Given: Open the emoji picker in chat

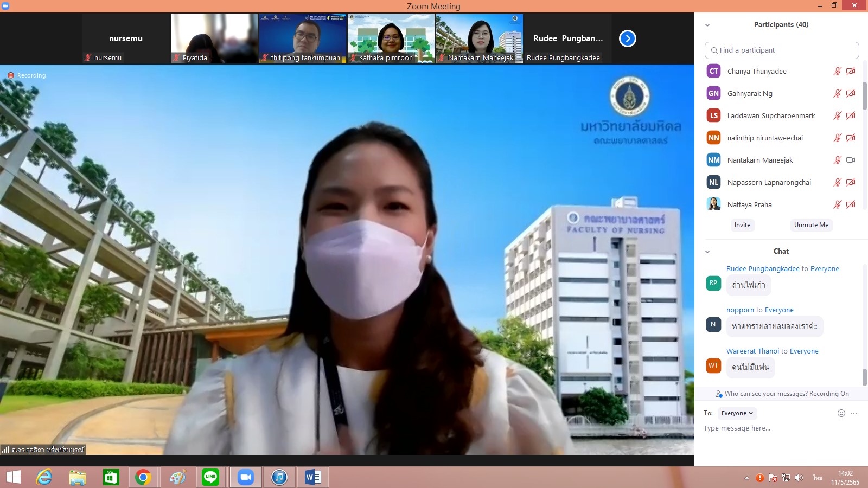Looking at the screenshot, I should 841,413.
